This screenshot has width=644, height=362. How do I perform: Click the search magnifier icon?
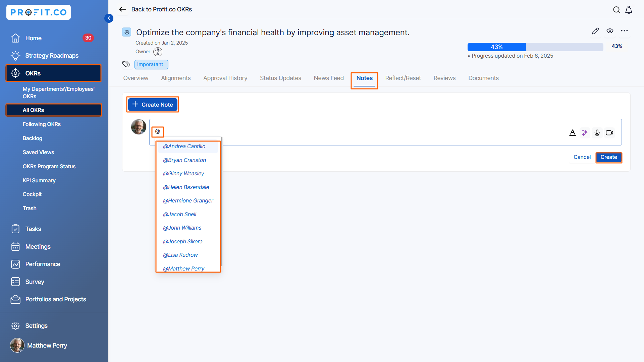[x=616, y=10]
